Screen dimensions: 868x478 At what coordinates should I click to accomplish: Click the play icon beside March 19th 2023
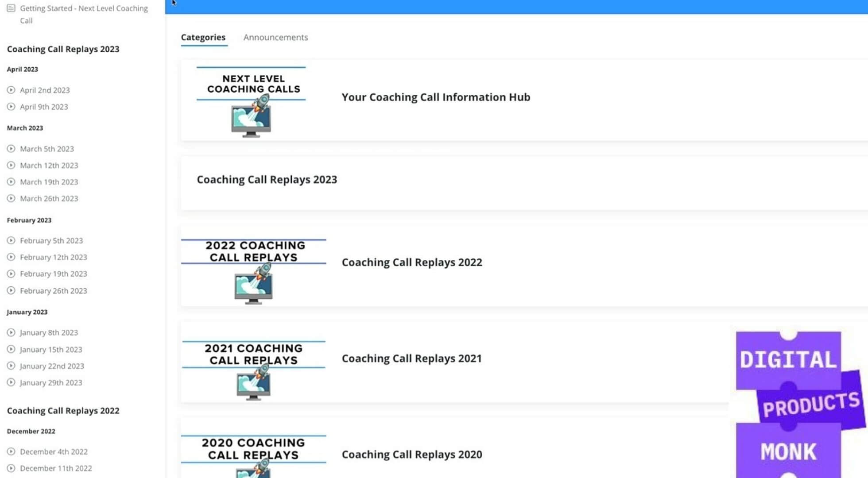pos(11,181)
